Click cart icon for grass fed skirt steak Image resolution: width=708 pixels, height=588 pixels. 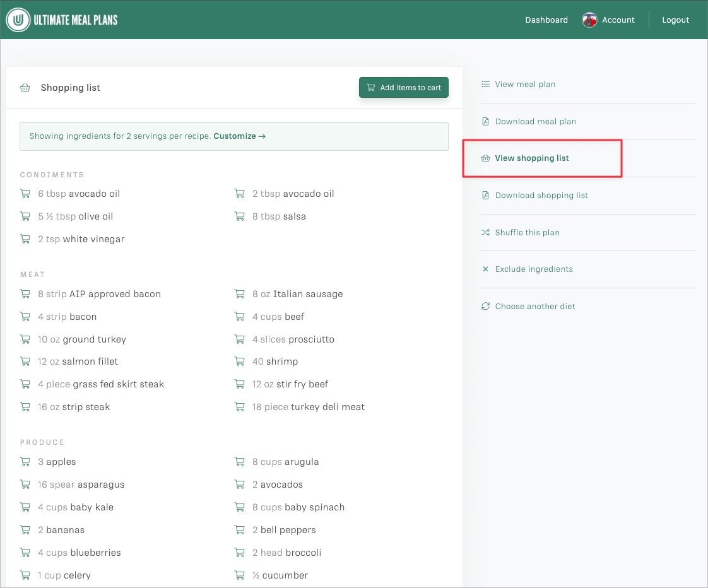[25, 384]
